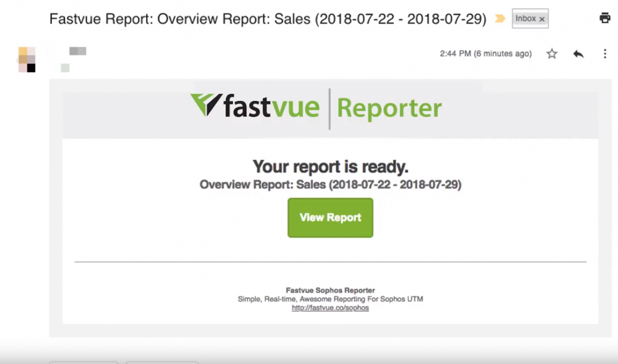
Task: Click the Fastvue checkmark logo icon
Action: [205, 105]
